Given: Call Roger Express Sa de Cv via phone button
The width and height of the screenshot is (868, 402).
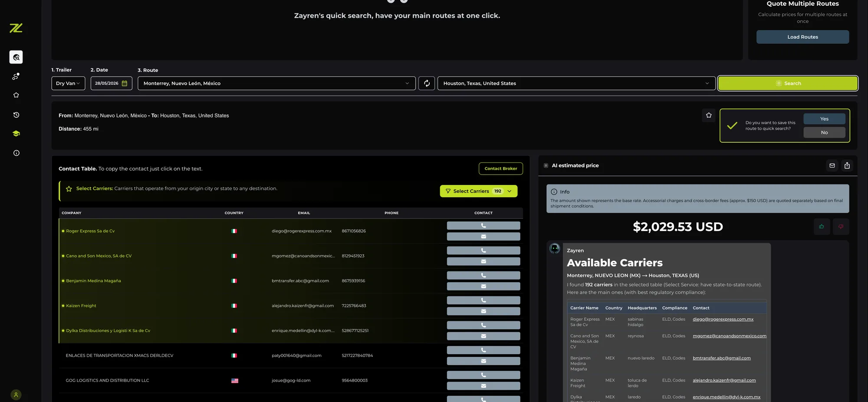Looking at the screenshot, I should pos(483,226).
